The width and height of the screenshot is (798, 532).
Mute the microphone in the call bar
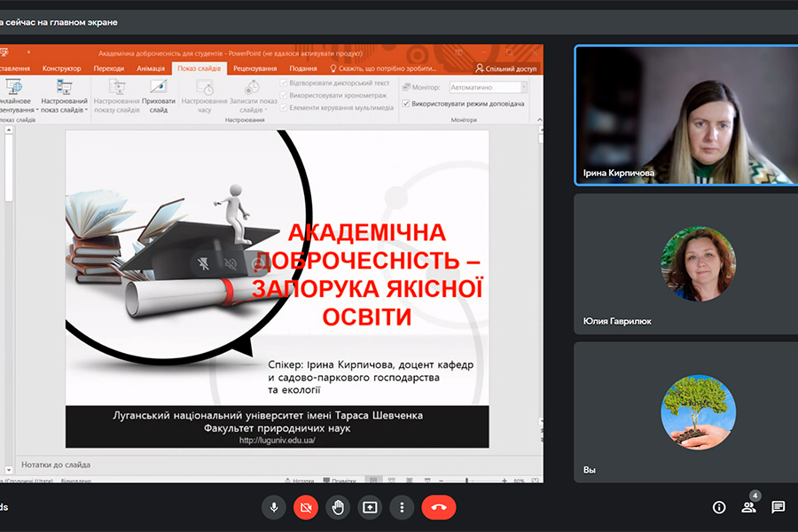pos(274,507)
